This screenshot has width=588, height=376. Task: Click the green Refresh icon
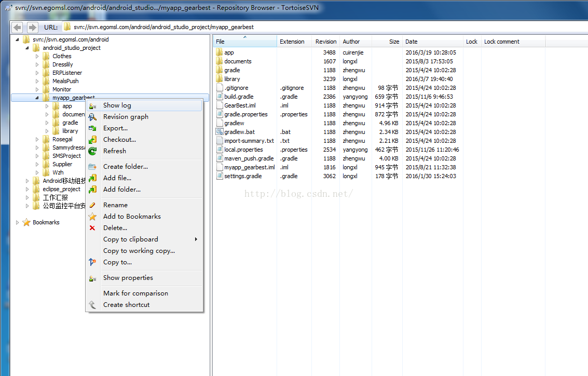click(x=92, y=151)
